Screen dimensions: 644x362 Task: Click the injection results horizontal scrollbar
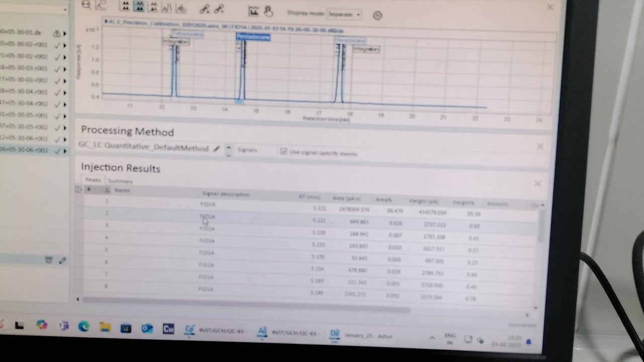click(247, 305)
